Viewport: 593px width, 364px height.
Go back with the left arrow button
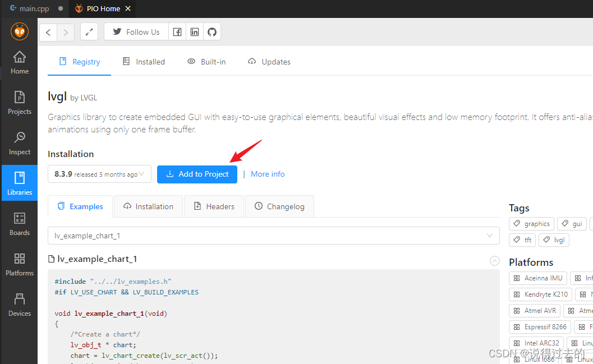tap(48, 32)
